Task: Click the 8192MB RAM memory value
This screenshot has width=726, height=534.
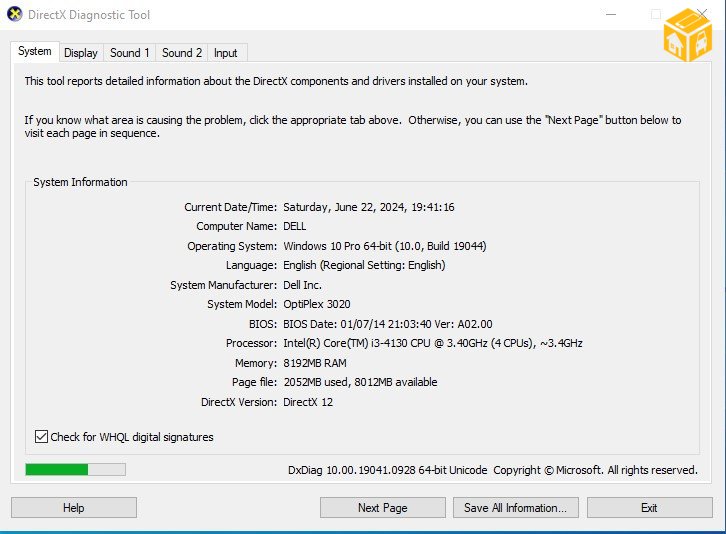Action: tap(315, 363)
